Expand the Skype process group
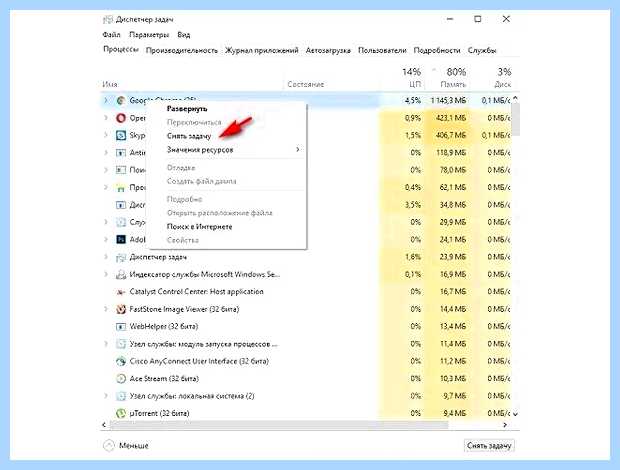The image size is (620, 470). coord(106,135)
